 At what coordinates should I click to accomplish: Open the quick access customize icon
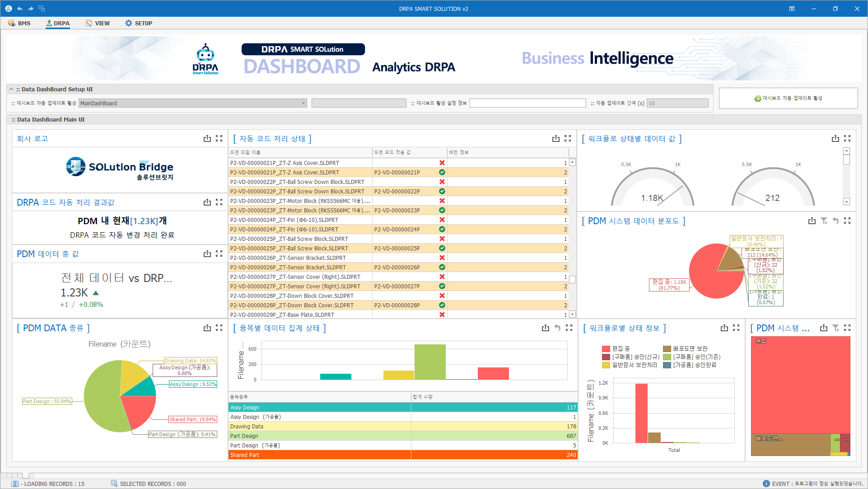(x=42, y=9)
